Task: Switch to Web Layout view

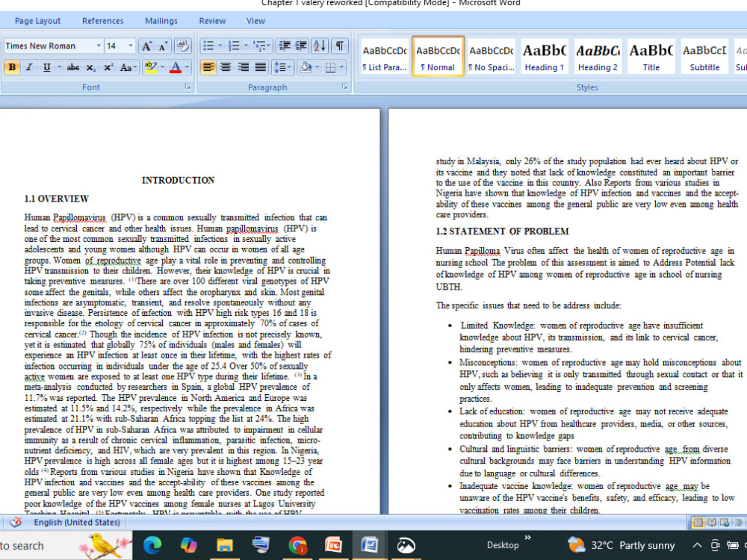Action: 725,523
